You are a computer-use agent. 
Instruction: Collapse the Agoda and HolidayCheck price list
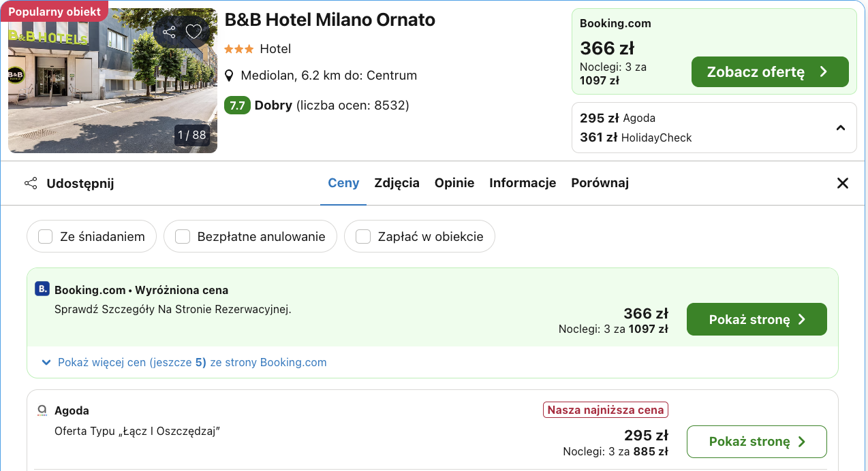841,127
